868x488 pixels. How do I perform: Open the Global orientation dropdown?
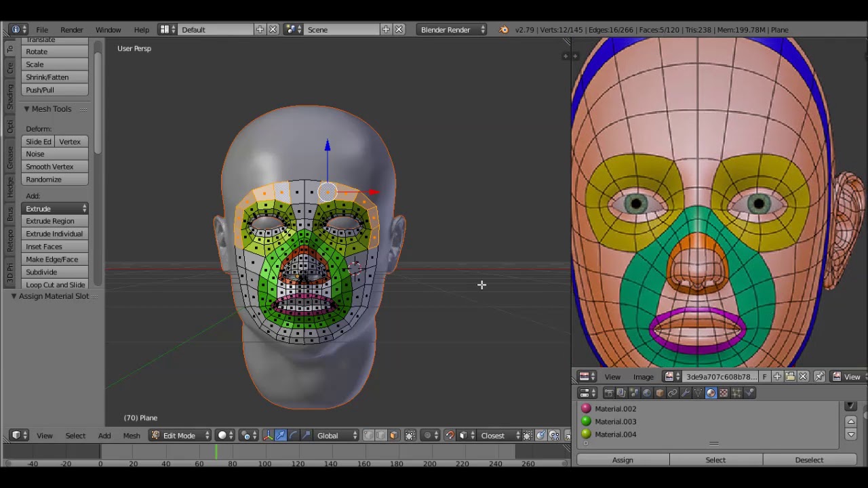tap(336, 436)
